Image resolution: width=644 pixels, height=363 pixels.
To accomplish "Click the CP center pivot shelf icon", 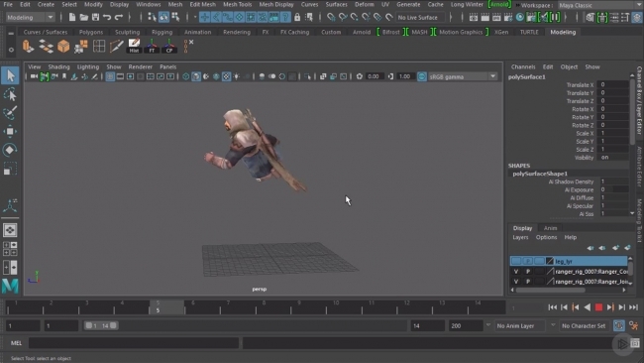I will [169, 46].
